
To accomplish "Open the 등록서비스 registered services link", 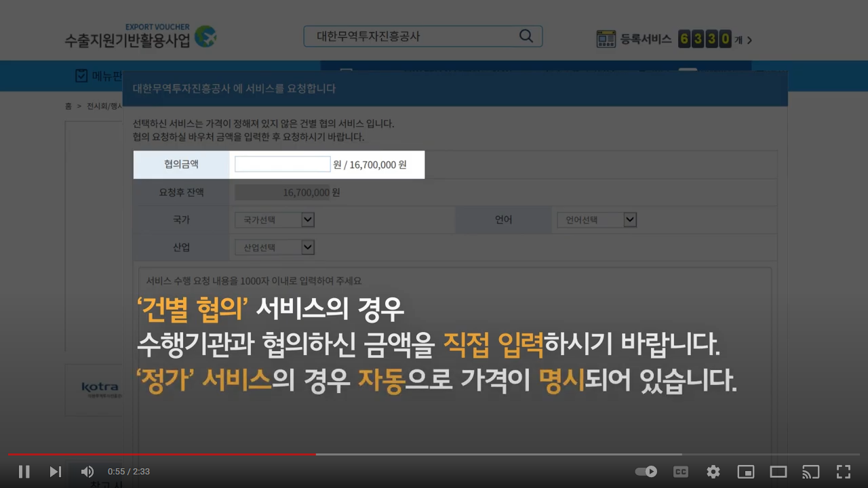I will click(646, 39).
